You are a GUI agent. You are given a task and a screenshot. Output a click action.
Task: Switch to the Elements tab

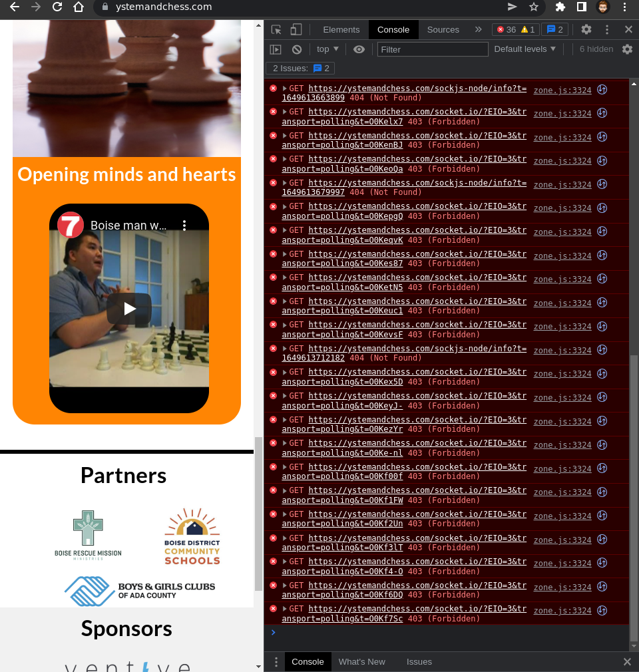(341, 29)
